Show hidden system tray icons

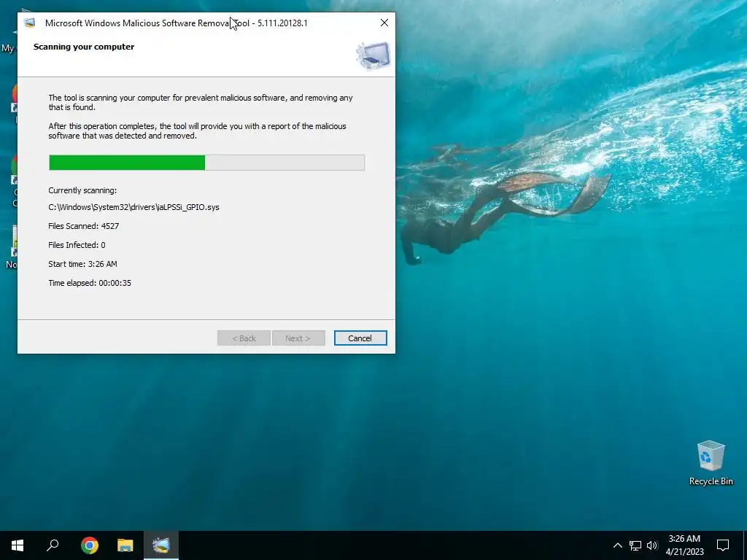pos(617,545)
